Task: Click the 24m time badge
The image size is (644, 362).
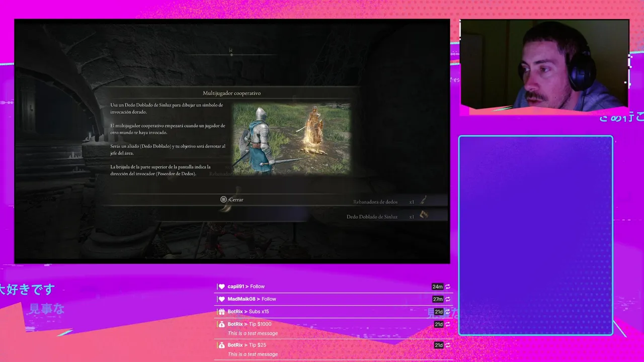Action: click(437, 287)
